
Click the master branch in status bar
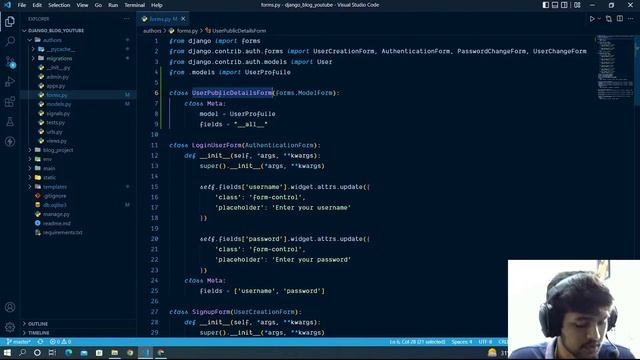pos(19,342)
